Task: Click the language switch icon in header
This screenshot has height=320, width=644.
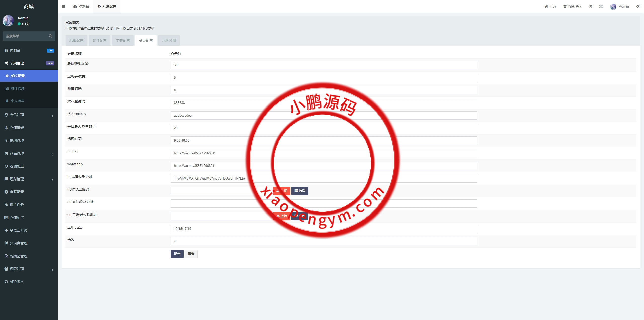Action: 590,6
